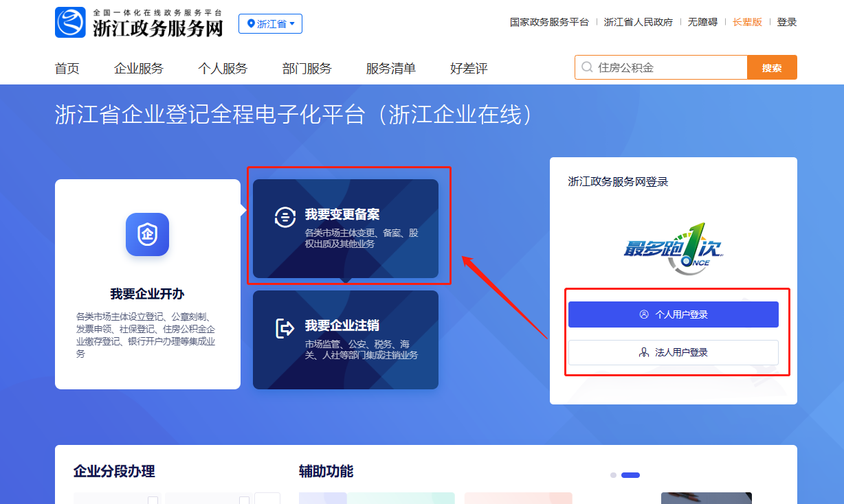This screenshot has height=504, width=844.
Task: Select the first carousel indicator dot
Action: (x=613, y=475)
